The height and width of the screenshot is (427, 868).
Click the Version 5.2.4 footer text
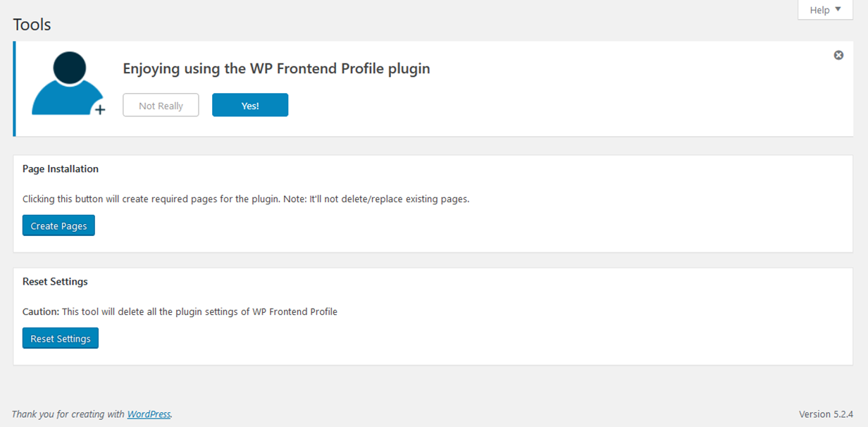pos(826,414)
